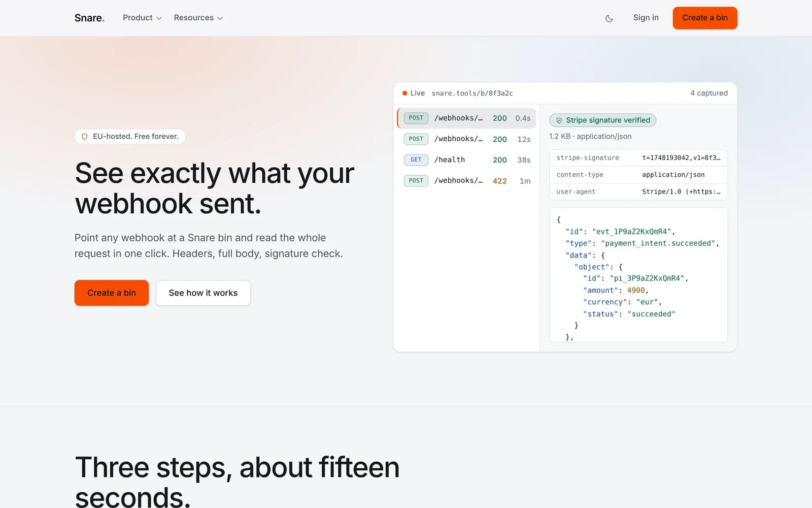Click the "pi_3P9aZ2KxQmR4" object id
This screenshot has height=508, width=812.
(x=647, y=278)
